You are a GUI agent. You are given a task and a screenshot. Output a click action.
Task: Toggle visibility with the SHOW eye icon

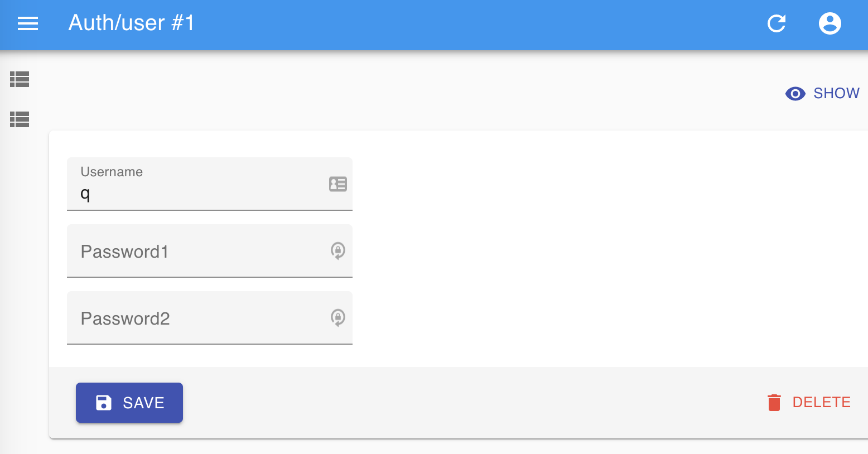(795, 93)
